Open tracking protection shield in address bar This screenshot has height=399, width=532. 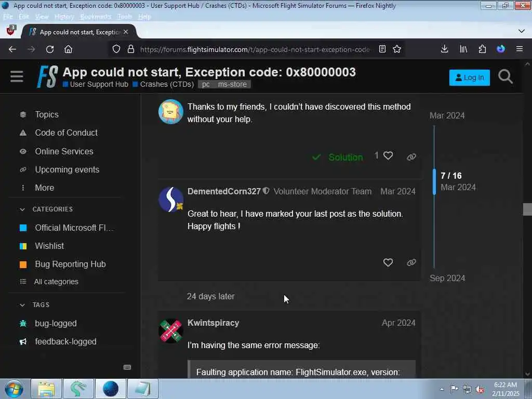coord(116,49)
